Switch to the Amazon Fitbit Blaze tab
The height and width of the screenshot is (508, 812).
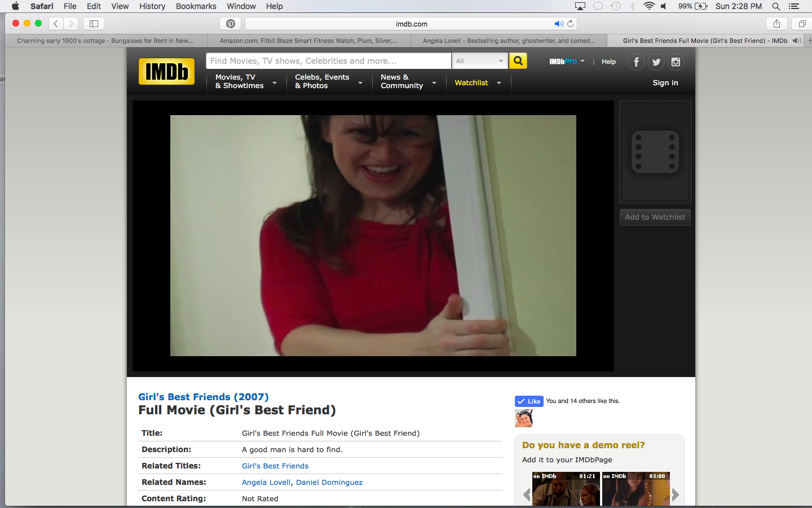pos(308,41)
